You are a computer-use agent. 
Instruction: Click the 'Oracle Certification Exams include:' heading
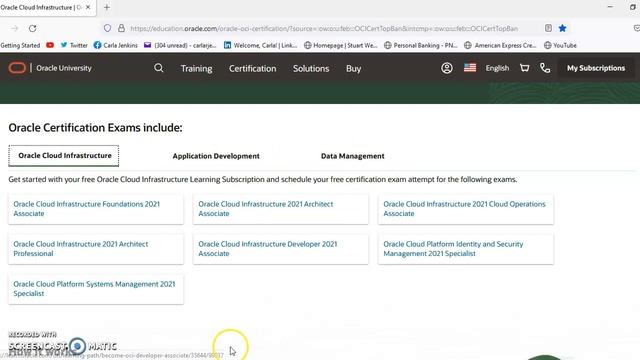coord(96,128)
